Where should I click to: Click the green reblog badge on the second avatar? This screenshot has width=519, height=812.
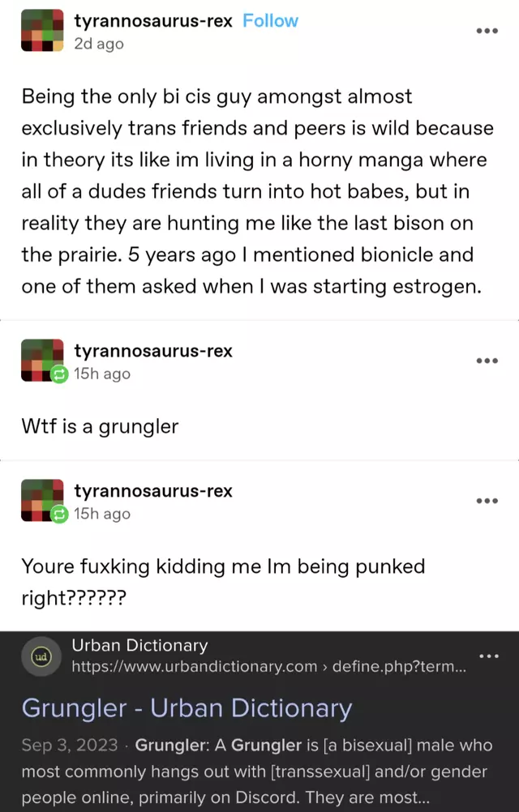[59, 374]
